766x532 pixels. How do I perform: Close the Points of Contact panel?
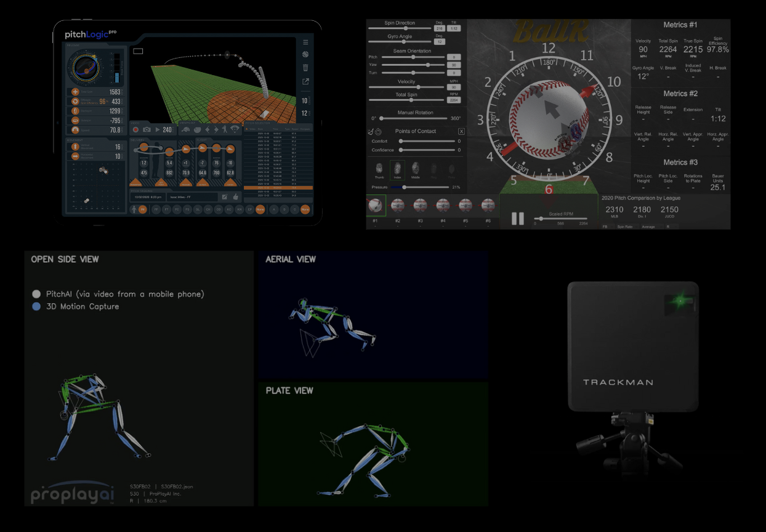(461, 131)
